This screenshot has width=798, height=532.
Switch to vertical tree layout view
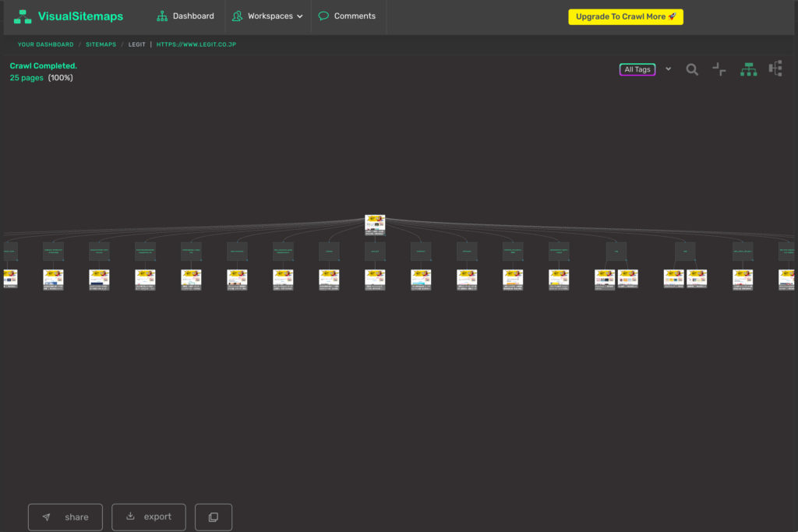[748, 69]
